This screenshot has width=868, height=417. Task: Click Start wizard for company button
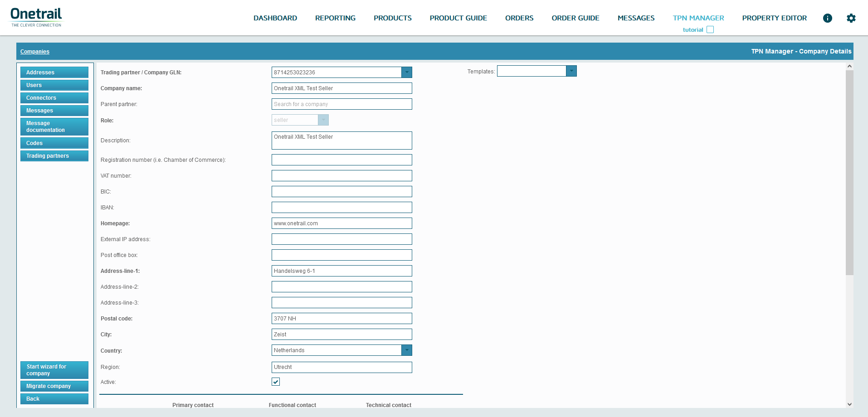54,370
